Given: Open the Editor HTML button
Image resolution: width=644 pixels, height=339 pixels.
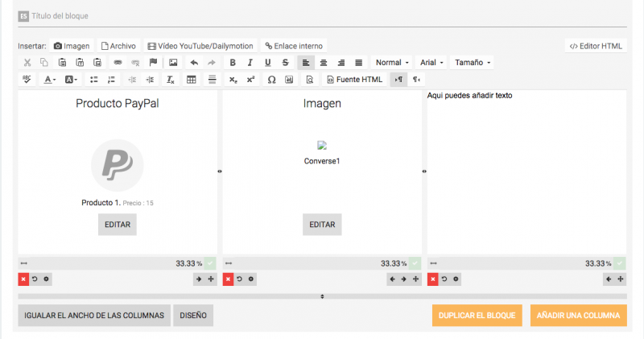Looking at the screenshot, I should 596,46.
